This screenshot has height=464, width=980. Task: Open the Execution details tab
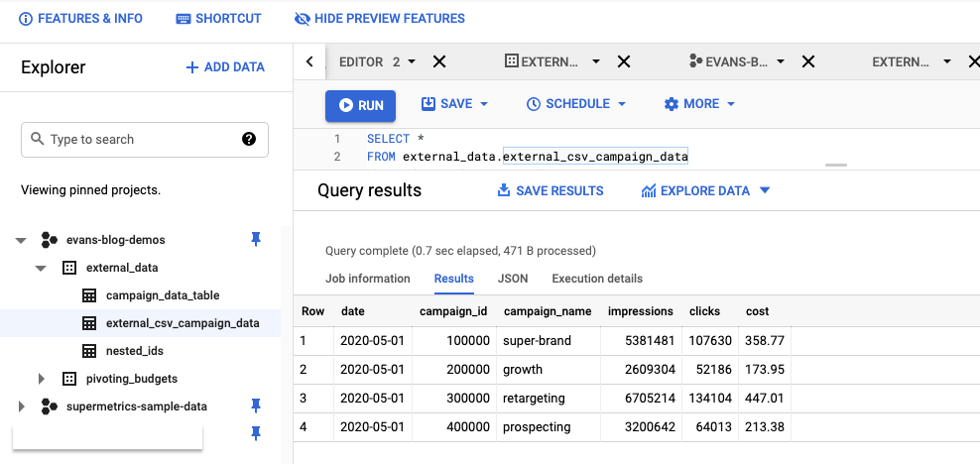(597, 279)
